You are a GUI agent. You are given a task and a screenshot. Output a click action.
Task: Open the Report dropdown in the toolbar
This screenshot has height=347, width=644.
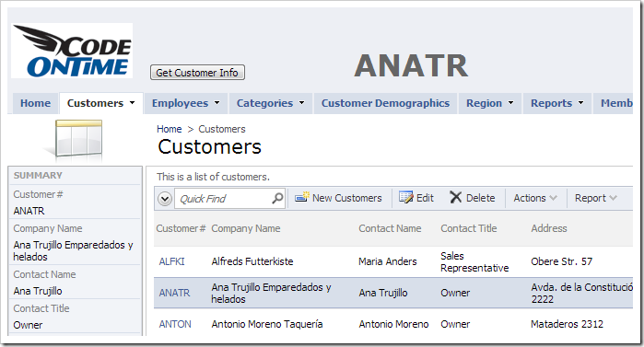pos(596,198)
